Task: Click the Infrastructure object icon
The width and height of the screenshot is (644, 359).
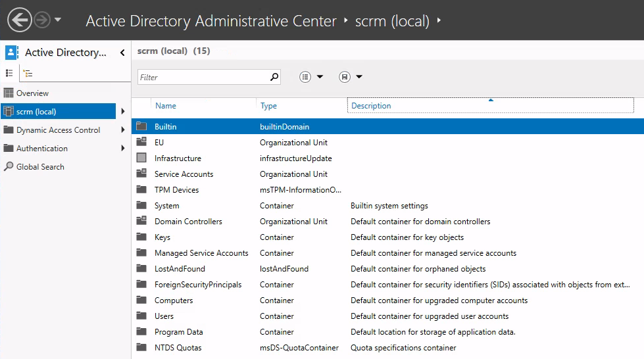Action: (x=141, y=157)
